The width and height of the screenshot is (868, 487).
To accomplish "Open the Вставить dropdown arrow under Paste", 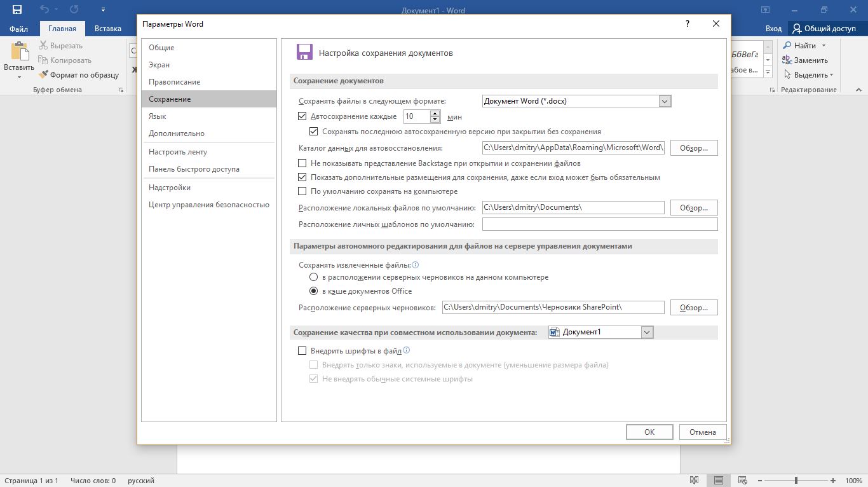I will pyautogui.click(x=19, y=78).
